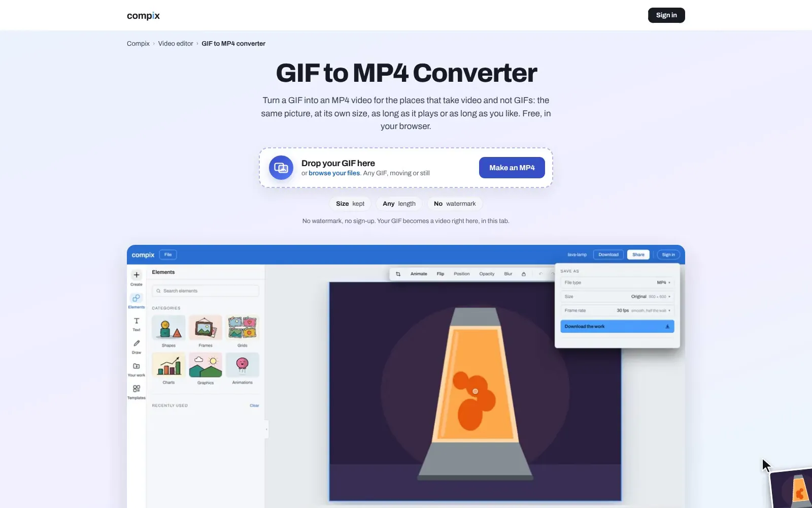Click the browse your files link

[x=334, y=173]
